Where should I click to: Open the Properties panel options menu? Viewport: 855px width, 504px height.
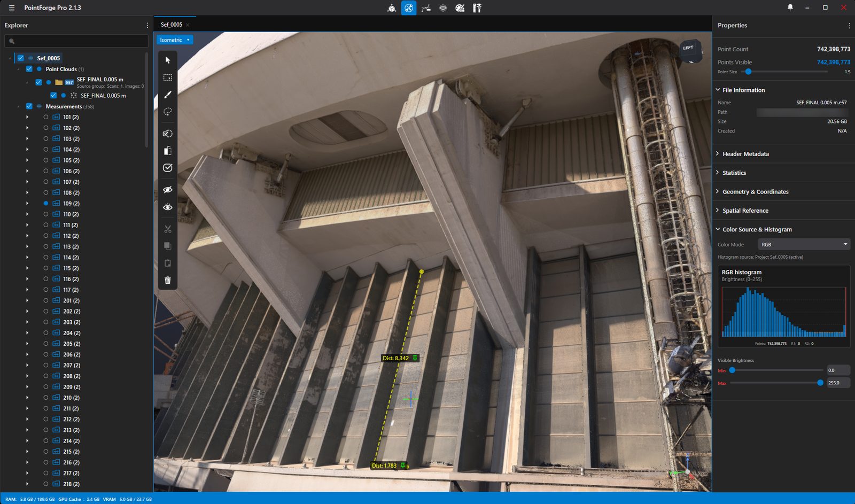tap(849, 25)
